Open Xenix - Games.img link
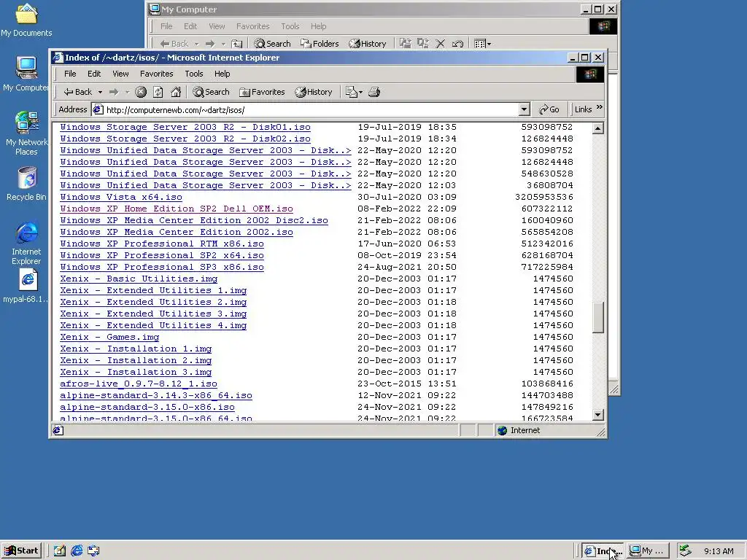747x560 pixels. click(109, 337)
